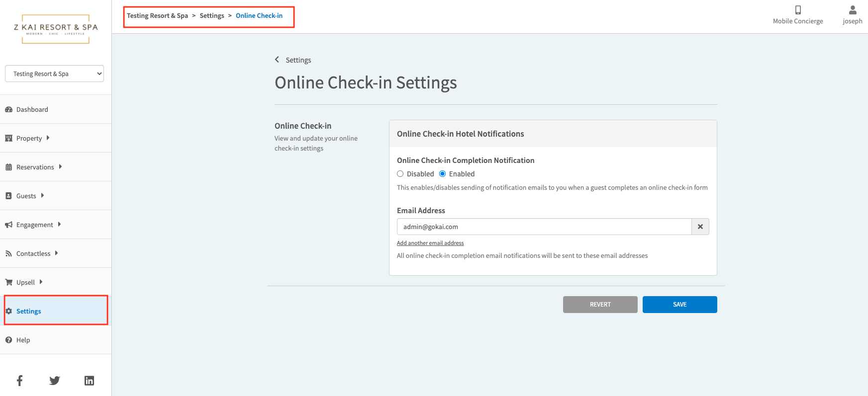Click Add another email address link

pyautogui.click(x=430, y=243)
